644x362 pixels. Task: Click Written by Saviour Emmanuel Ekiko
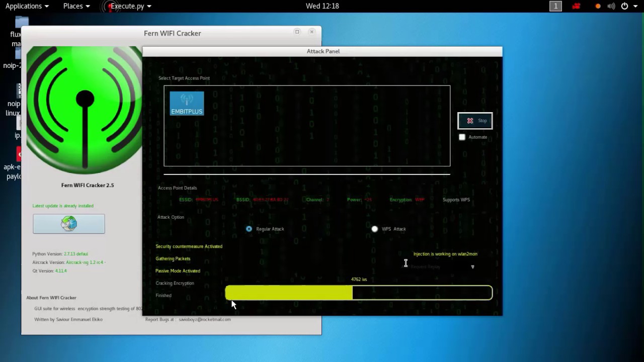(x=68, y=319)
